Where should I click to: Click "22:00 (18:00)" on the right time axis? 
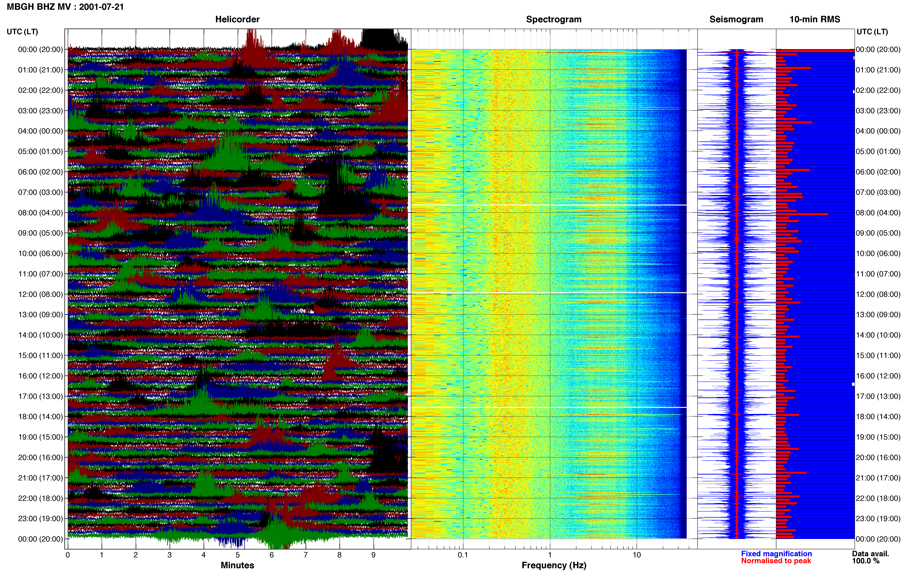click(878, 498)
